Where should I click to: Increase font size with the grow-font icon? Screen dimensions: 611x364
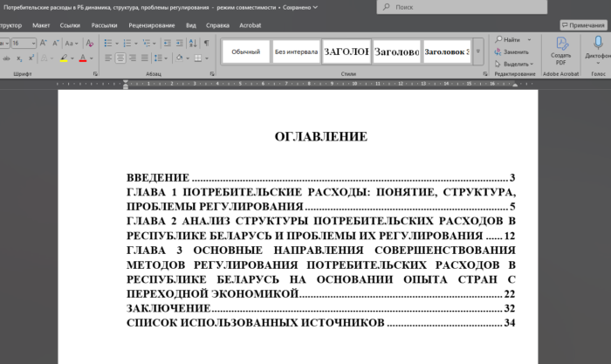tap(44, 43)
